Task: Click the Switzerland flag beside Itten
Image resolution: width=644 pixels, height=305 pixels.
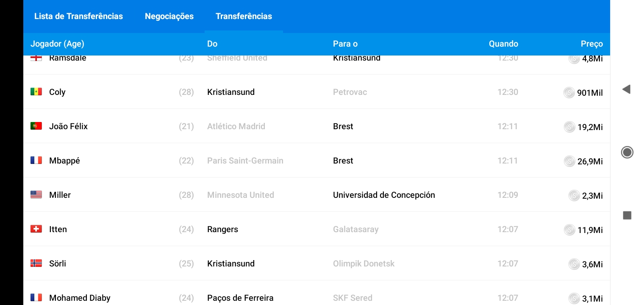Action: click(x=36, y=229)
